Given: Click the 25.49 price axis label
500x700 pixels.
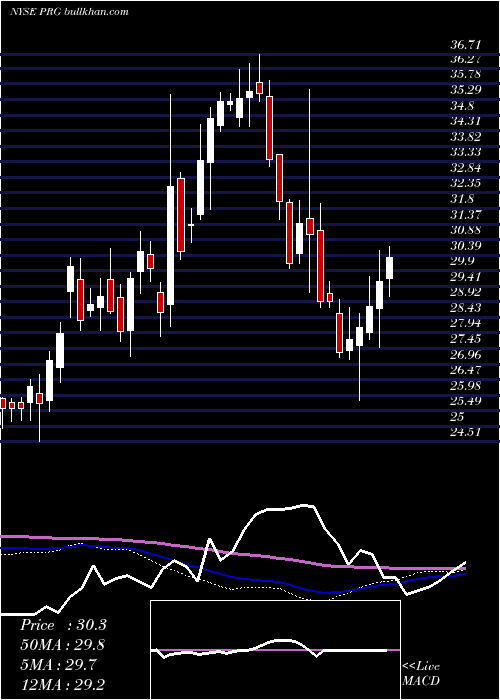Looking at the screenshot, I should (x=466, y=401).
